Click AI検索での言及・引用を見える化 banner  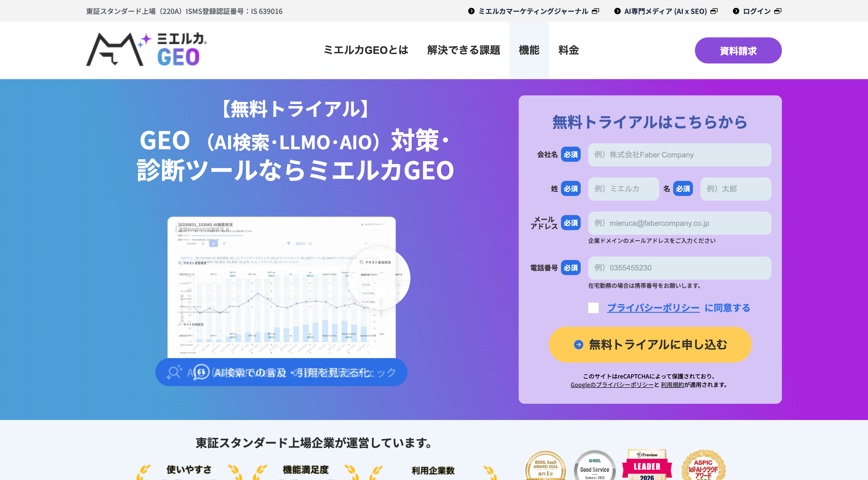pos(281,372)
